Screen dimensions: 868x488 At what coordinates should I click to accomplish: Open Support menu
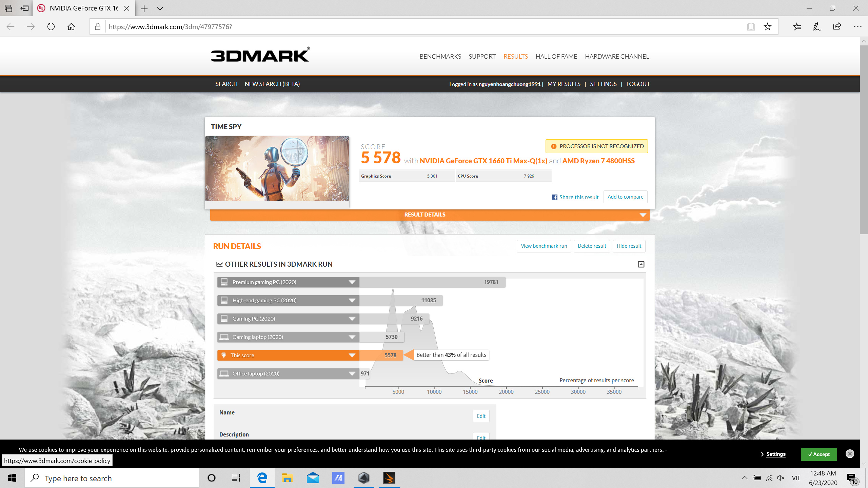coord(482,57)
